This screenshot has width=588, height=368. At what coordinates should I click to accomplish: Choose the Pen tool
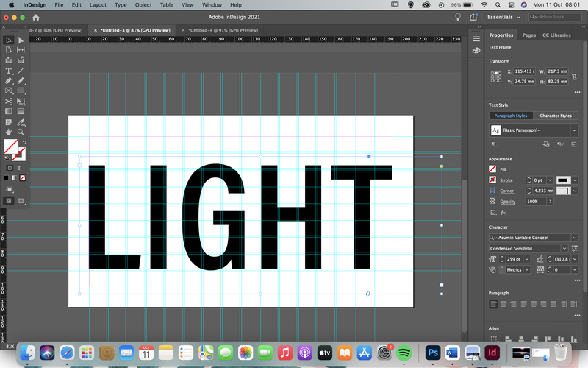point(8,81)
